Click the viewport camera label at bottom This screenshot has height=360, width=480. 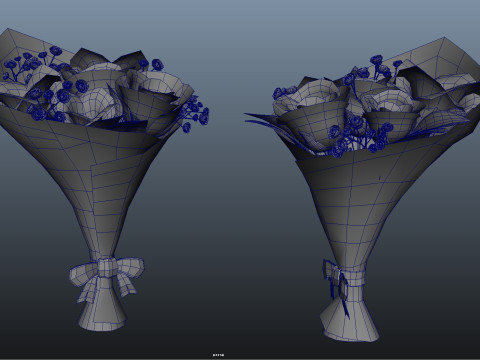218,355
